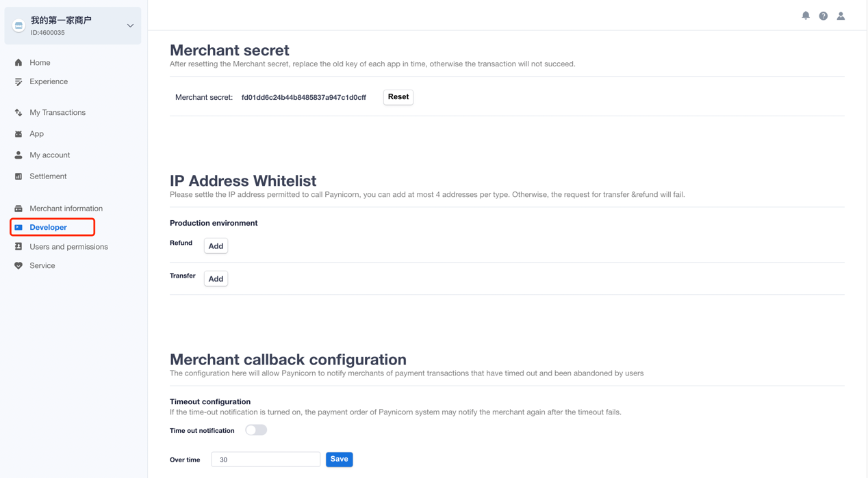Open the App menu item
The height and width of the screenshot is (478, 868).
(36, 134)
